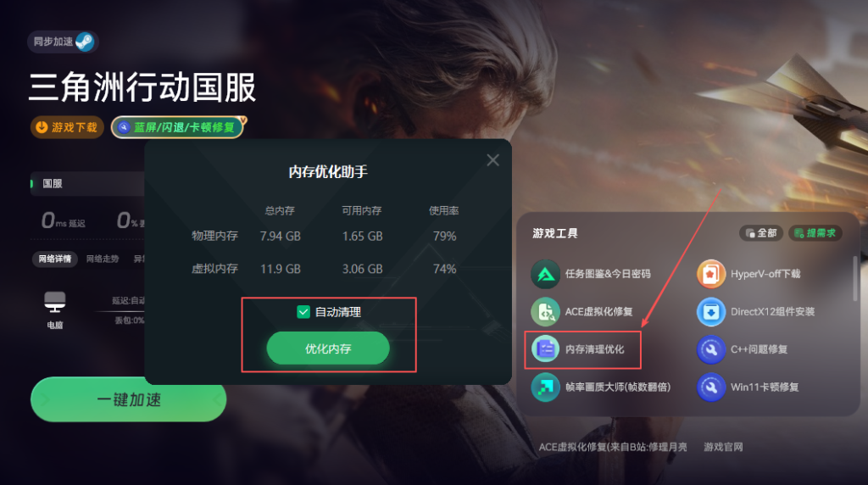868x485 pixels.
Task: Open 帧率画质大师 frame doubling icon
Action: (545, 387)
